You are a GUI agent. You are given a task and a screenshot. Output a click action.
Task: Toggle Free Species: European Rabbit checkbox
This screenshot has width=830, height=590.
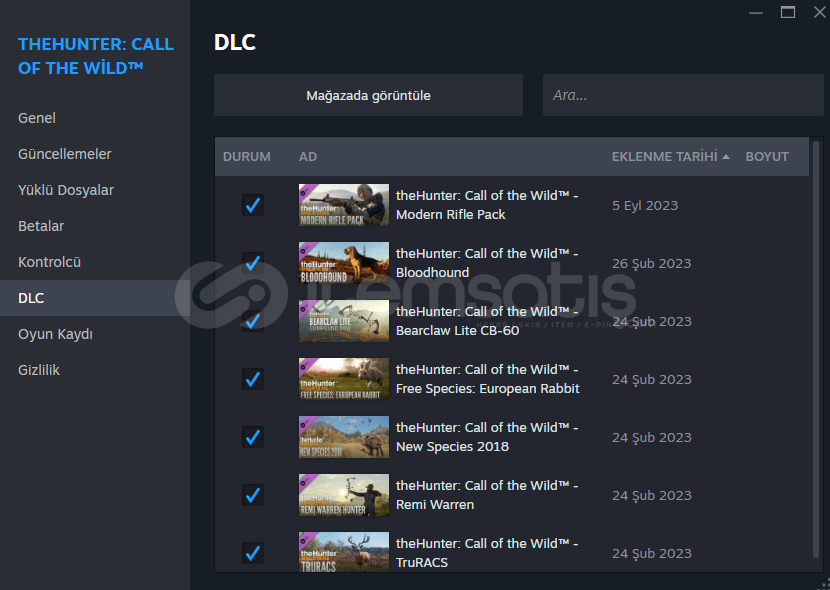pos(252,379)
